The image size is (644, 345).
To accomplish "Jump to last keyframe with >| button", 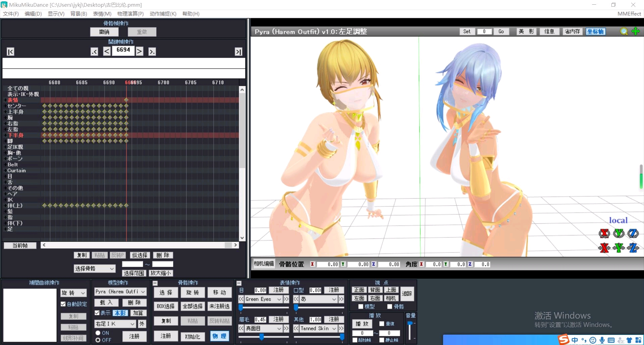I will (238, 52).
